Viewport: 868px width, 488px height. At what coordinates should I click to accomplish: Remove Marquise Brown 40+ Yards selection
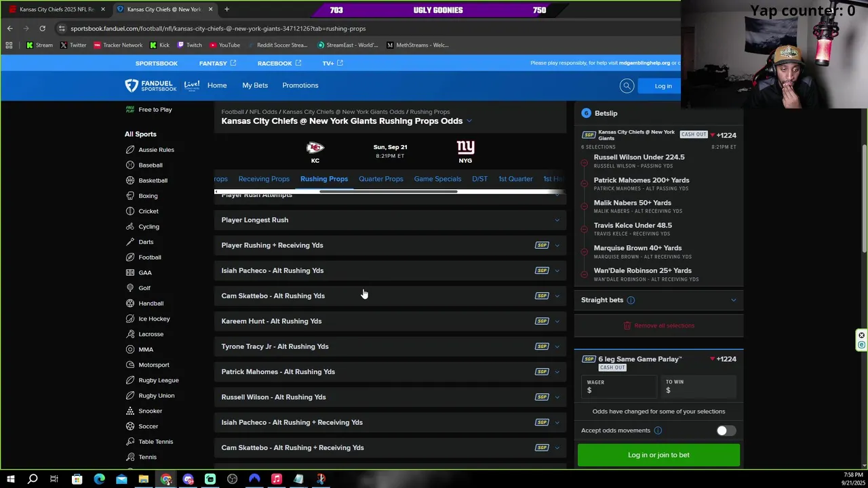point(585,251)
